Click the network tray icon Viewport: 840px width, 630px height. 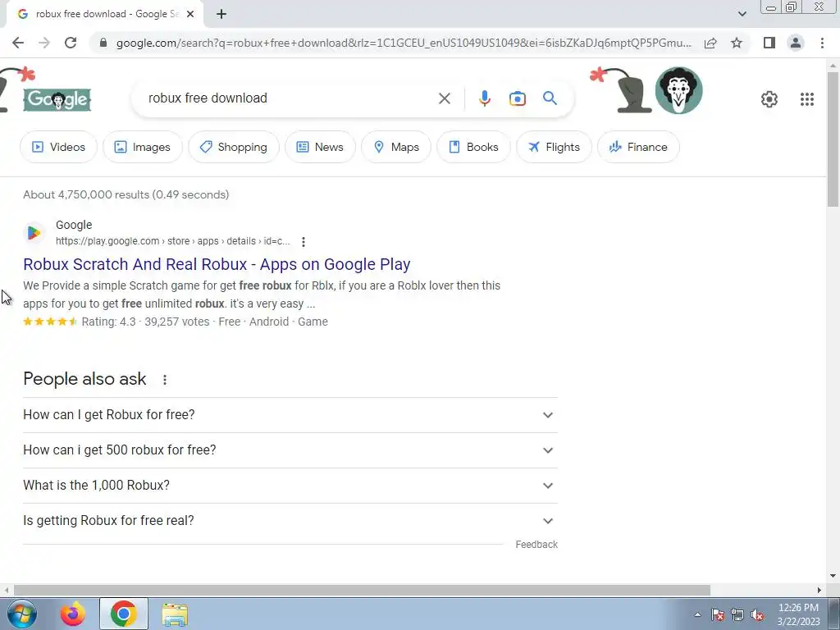(x=737, y=615)
